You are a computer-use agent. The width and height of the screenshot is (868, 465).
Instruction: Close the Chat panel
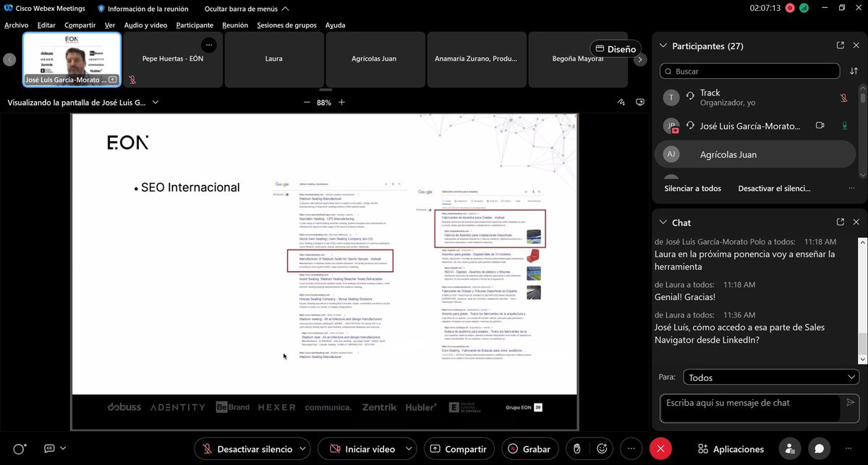click(857, 223)
